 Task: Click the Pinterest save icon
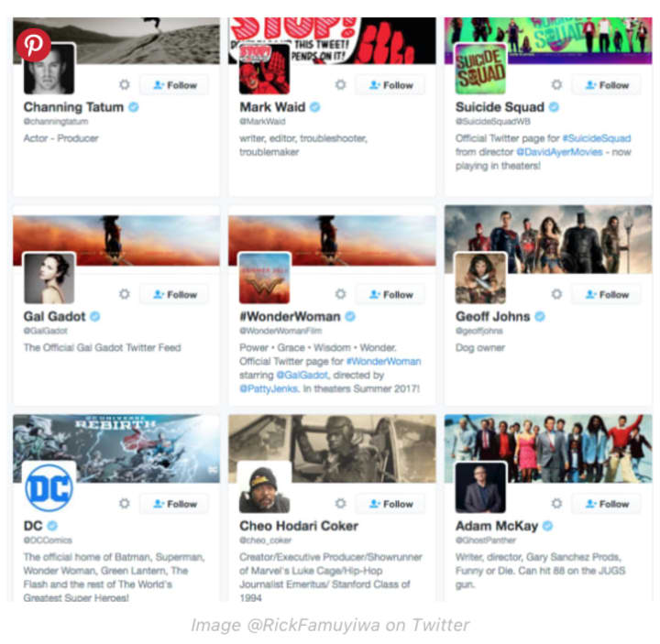[34, 45]
